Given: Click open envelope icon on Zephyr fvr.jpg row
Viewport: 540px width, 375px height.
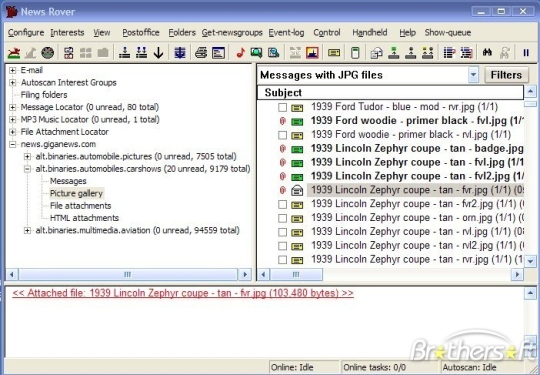Looking at the screenshot, I should (297, 190).
